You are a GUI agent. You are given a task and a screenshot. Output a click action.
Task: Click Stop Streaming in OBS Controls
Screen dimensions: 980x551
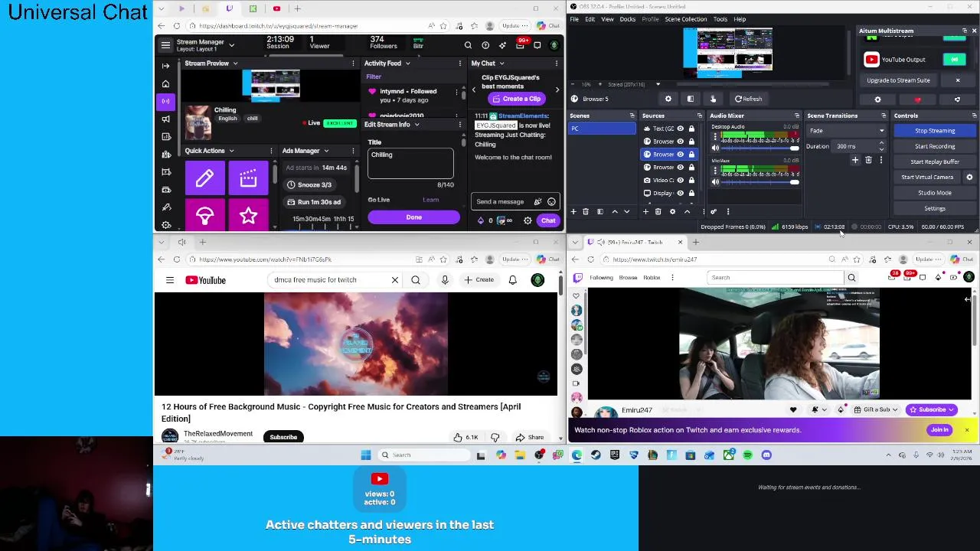[935, 131]
